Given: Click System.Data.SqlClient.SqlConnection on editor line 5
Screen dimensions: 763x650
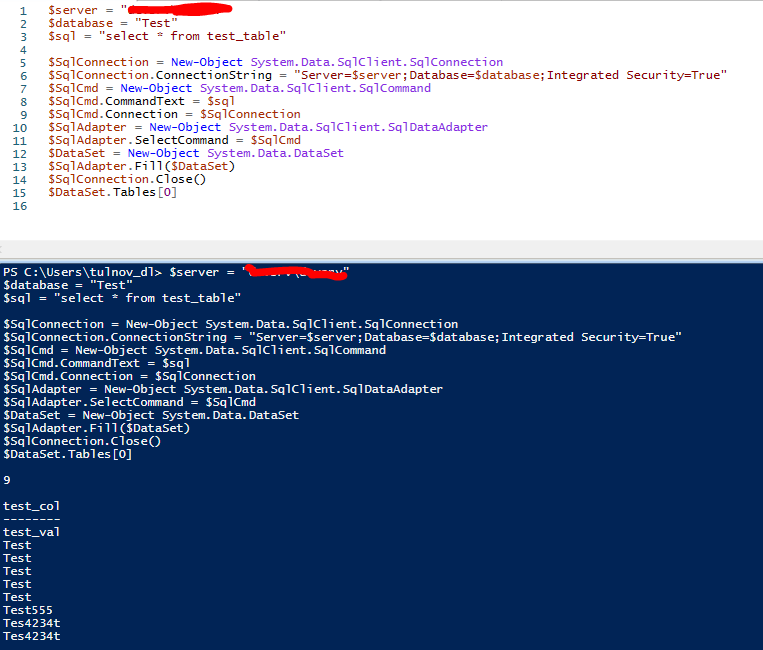Looking at the screenshot, I should [377, 62].
